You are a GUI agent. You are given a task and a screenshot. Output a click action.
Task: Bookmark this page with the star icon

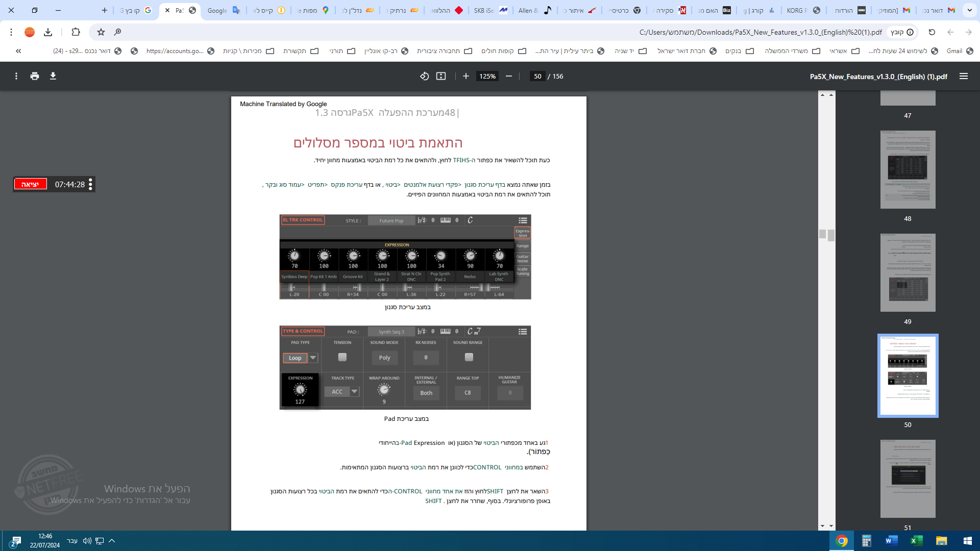tap(101, 32)
